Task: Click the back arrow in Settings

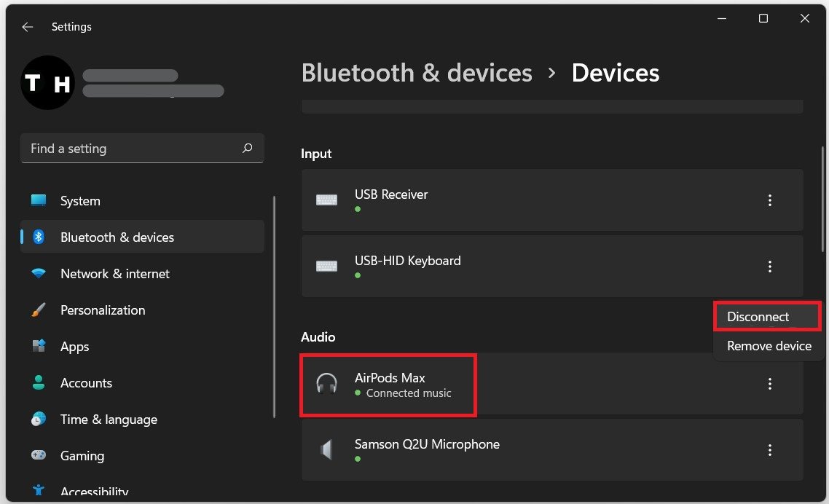Action: (28, 27)
